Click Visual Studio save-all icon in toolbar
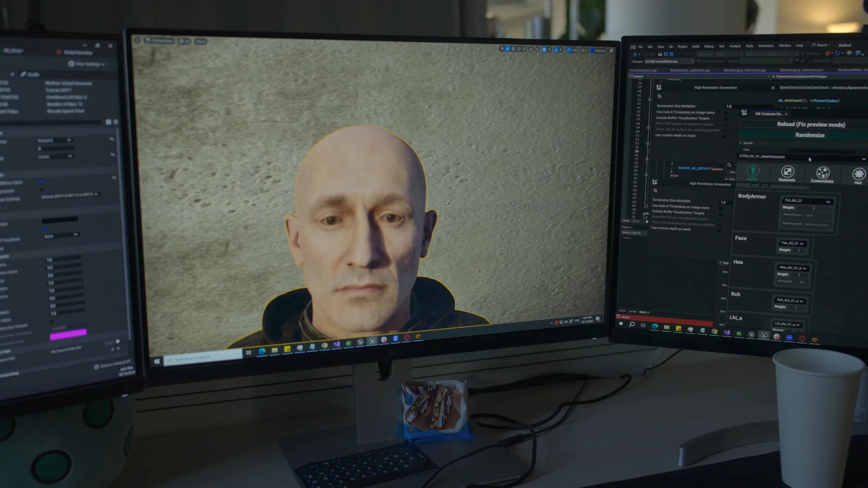 pyautogui.click(x=671, y=54)
